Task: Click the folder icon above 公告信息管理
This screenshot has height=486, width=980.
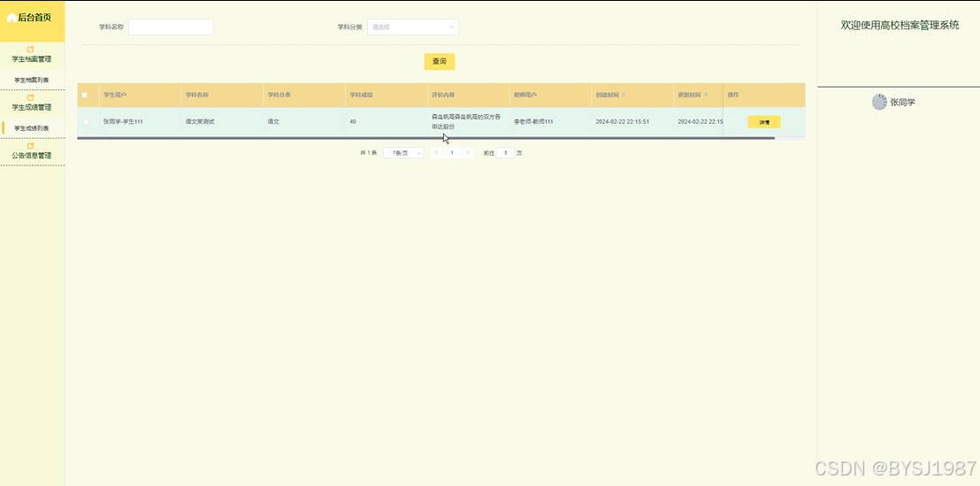Action: 31,146
